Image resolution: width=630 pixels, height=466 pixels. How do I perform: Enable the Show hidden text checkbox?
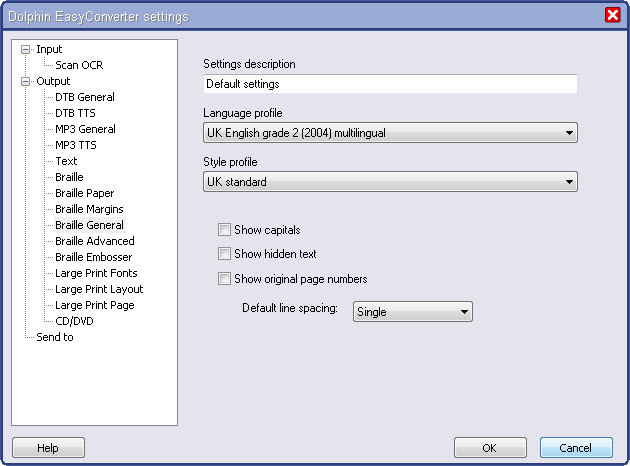(x=224, y=254)
